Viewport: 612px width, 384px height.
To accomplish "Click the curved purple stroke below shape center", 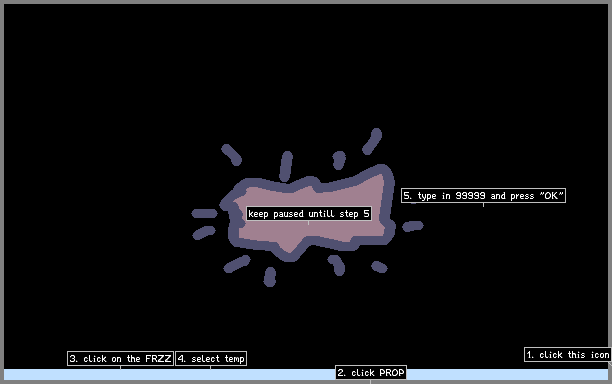I will [x=337, y=265].
